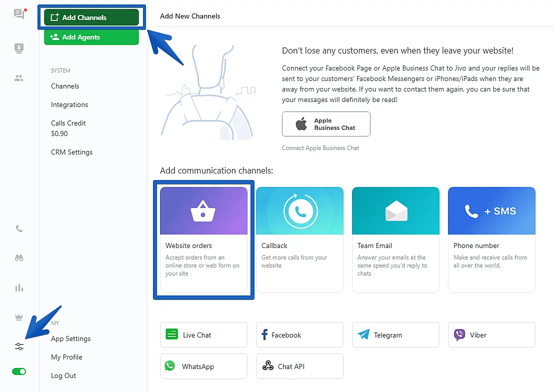Add the WhatsApp channel
The width and height of the screenshot is (554, 392).
(203, 366)
